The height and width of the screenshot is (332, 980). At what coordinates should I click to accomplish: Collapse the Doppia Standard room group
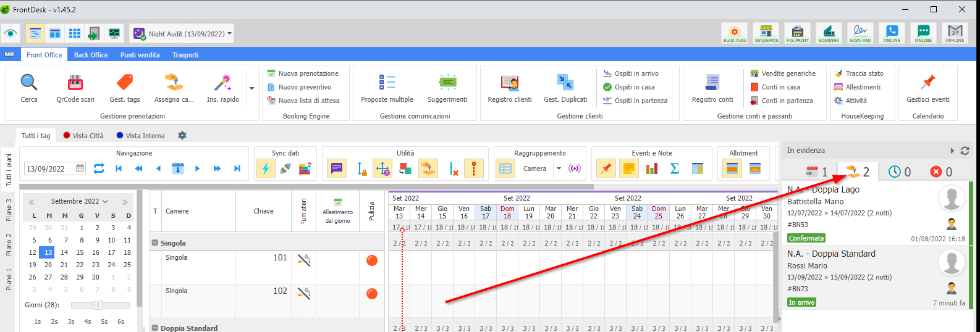pyautogui.click(x=155, y=328)
